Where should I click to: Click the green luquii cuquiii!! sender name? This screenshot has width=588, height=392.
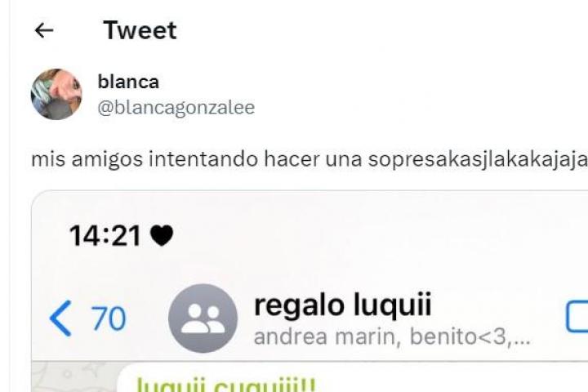click(x=226, y=385)
